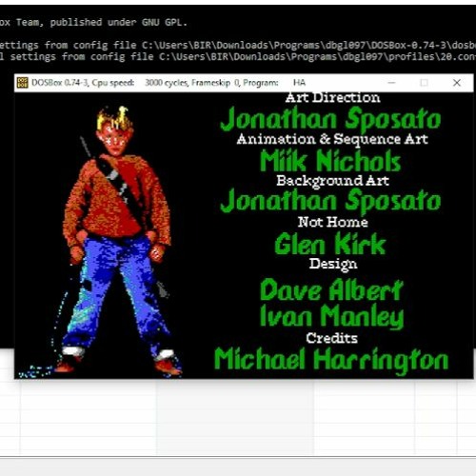This screenshot has width=476, height=476.
Task: Click the "Not Home" heading
Action: pos(333,222)
